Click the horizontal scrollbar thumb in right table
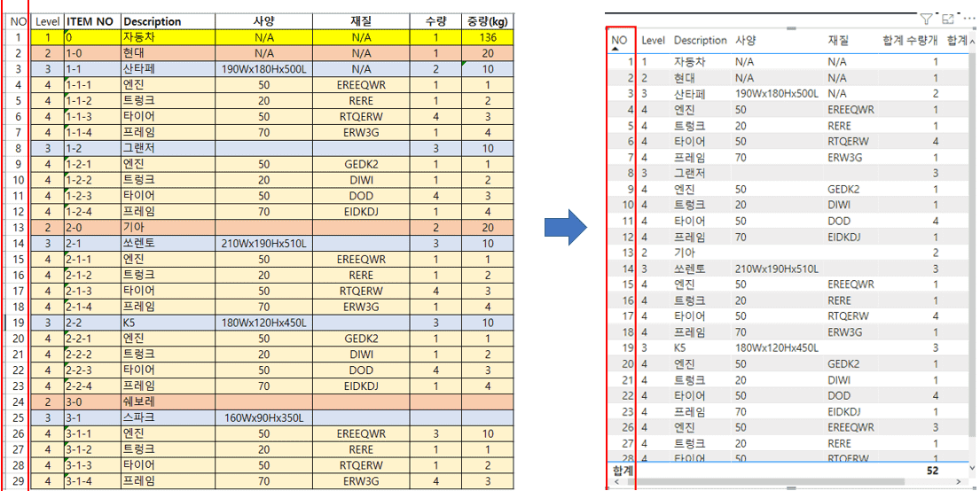The height and width of the screenshot is (491, 980). coord(766,481)
